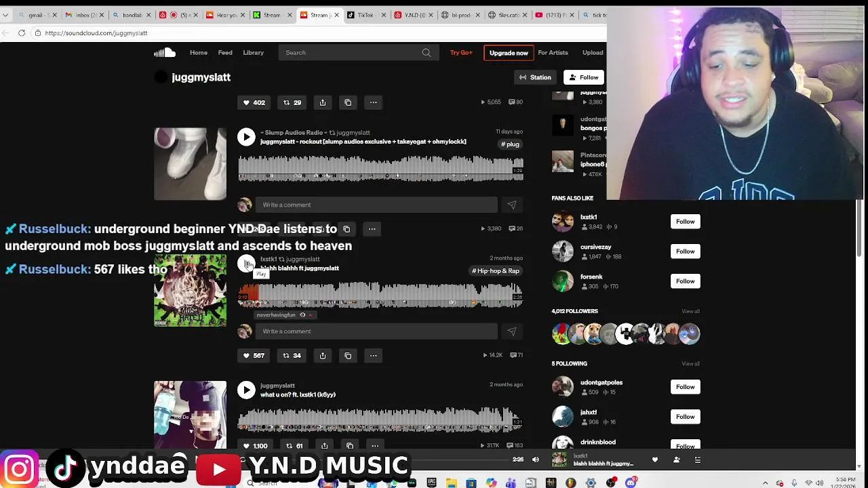Follow juggmyslatt with the header Follow button

584,77
